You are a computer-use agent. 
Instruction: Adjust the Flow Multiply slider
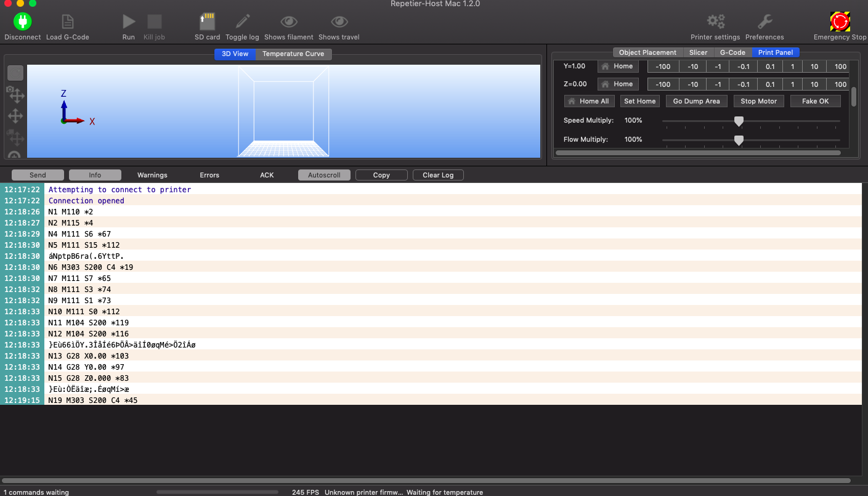[x=739, y=140]
